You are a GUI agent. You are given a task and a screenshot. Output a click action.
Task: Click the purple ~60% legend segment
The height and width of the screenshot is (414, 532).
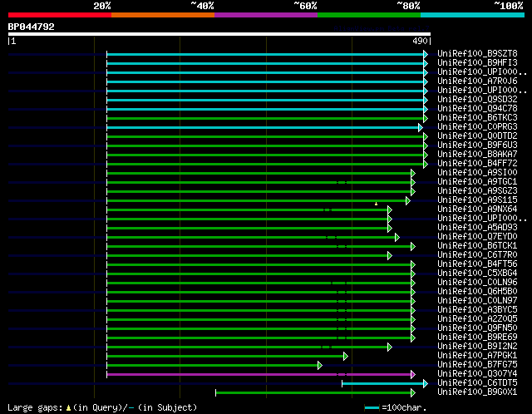click(266, 15)
